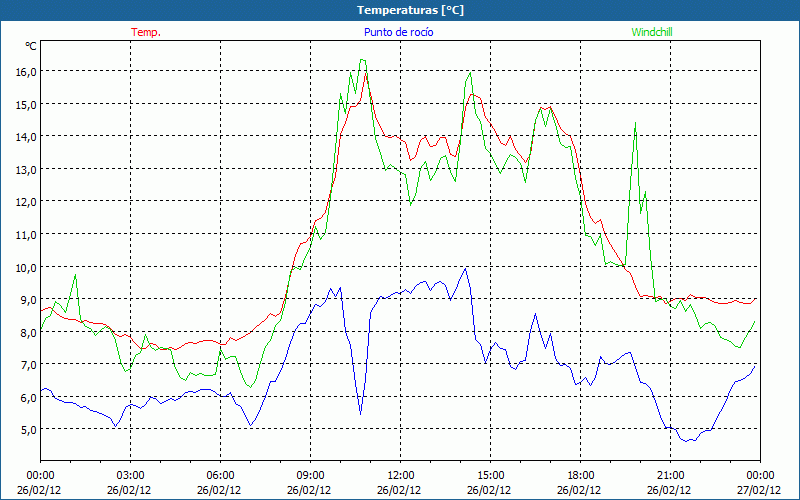Click the 12:00 time axis label

pyautogui.click(x=400, y=475)
